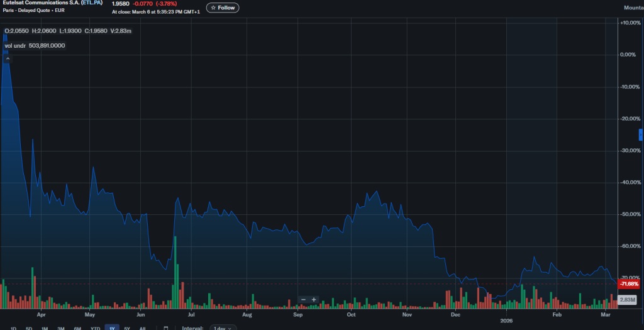Click the Dec label on time axis
The height and width of the screenshot is (330, 644).
point(455,315)
